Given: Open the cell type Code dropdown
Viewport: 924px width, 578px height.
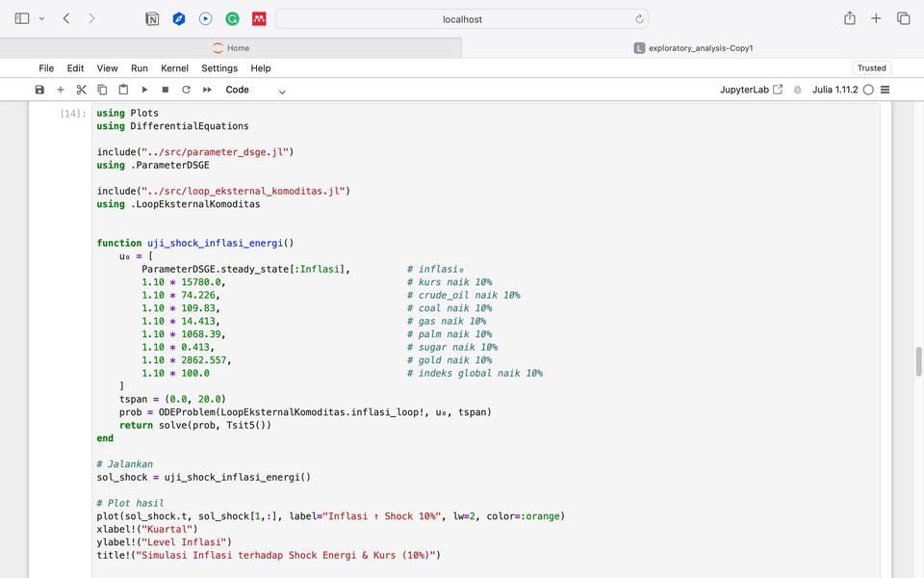Looking at the screenshot, I should click(255, 90).
